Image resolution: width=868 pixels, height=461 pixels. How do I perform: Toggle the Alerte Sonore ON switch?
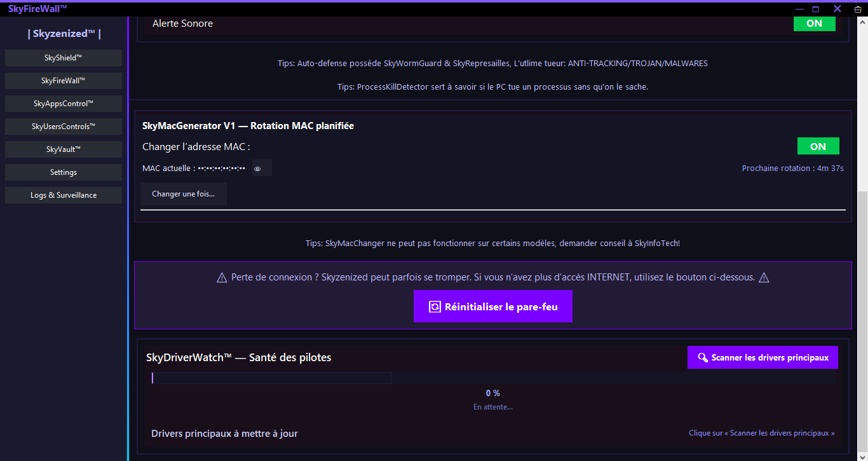814,24
